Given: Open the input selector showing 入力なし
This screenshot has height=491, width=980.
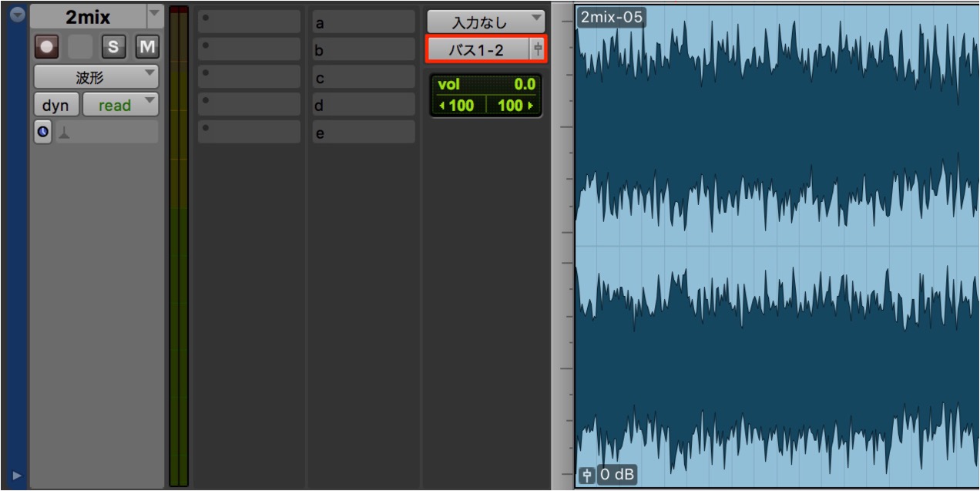Looking at the screenshot, I should (485, 22).
